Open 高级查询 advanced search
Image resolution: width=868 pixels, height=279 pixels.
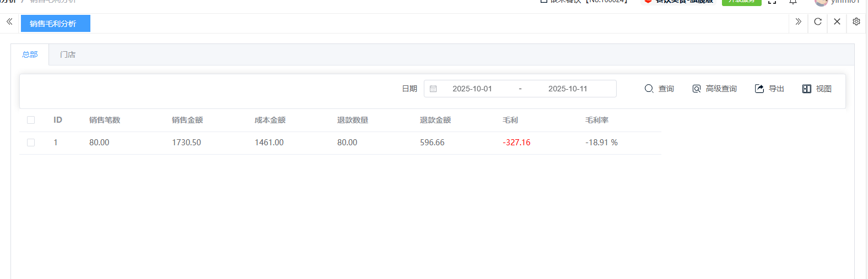(x=714, y=89)
